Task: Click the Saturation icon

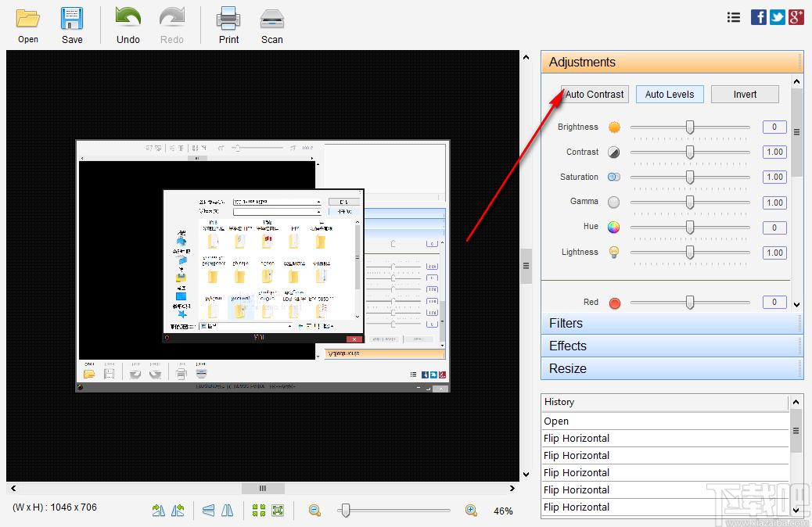Action: coord(613,177)
